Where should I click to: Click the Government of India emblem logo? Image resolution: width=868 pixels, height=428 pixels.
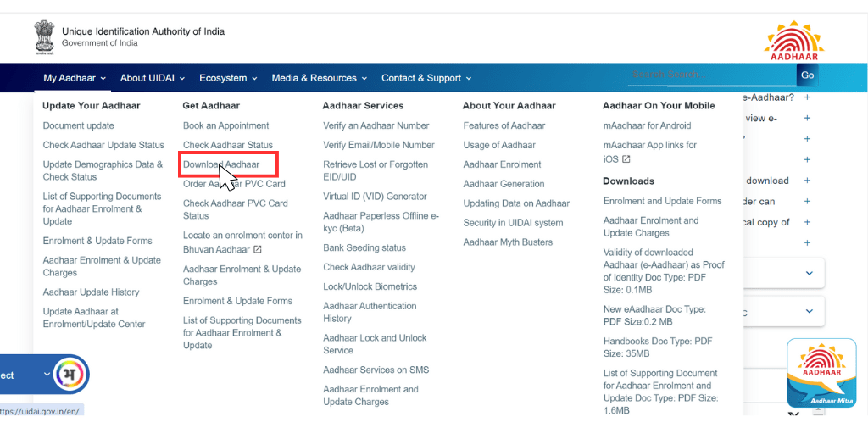(44, 37)
